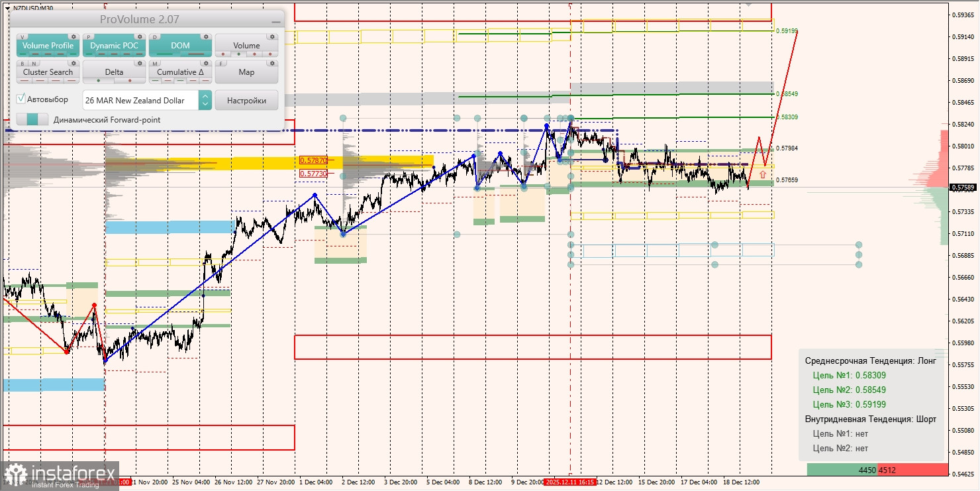Open the 26 MAR New Zealand Dollar dropdown

(140, 101)
